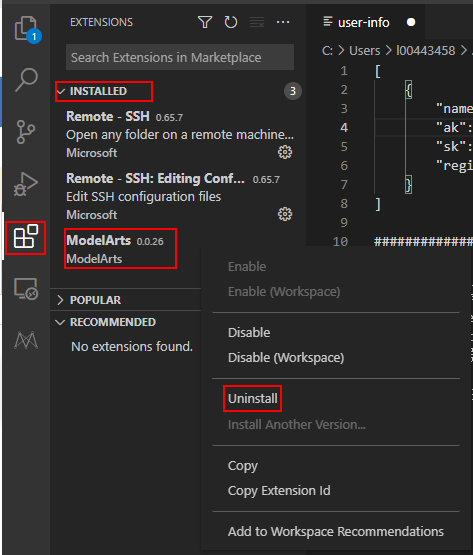Choose Copy Extension Id
Image resolution: width=473 pixels, height=555 pixels.
(x=279, y=491)
